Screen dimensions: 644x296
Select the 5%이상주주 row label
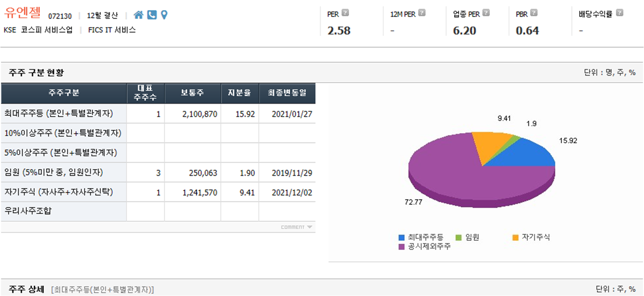tap(60, 153)
